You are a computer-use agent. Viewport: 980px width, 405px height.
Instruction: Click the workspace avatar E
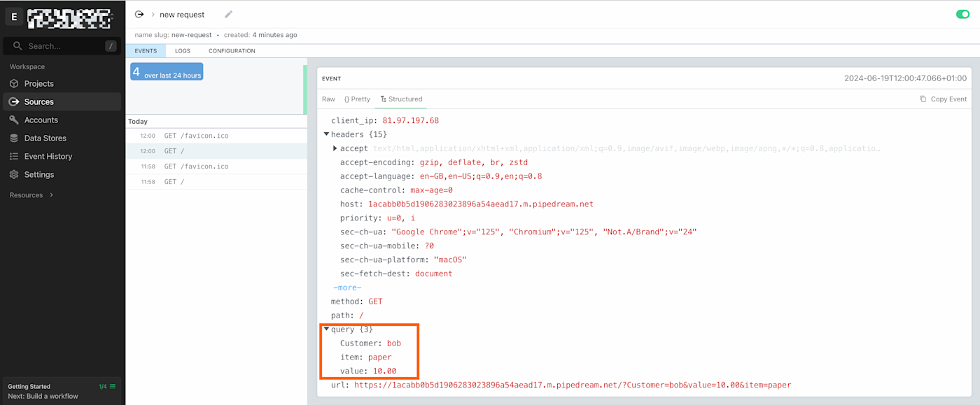pyautogui.click(x=14, y=17)
